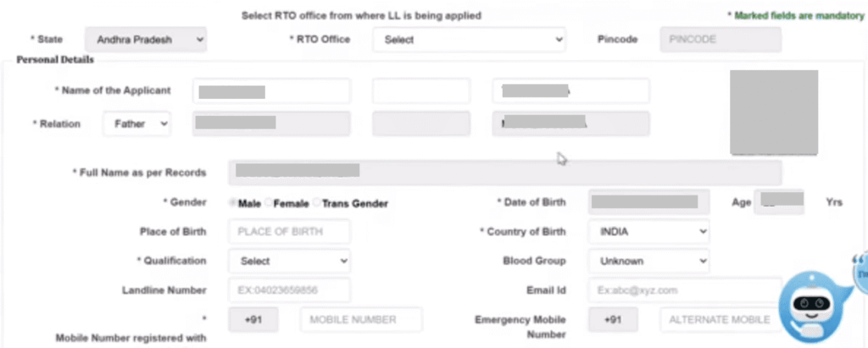This screenshot has height=348, width=868.
Task: Click the applicant photo placeholder
Action: coord(774,112)
